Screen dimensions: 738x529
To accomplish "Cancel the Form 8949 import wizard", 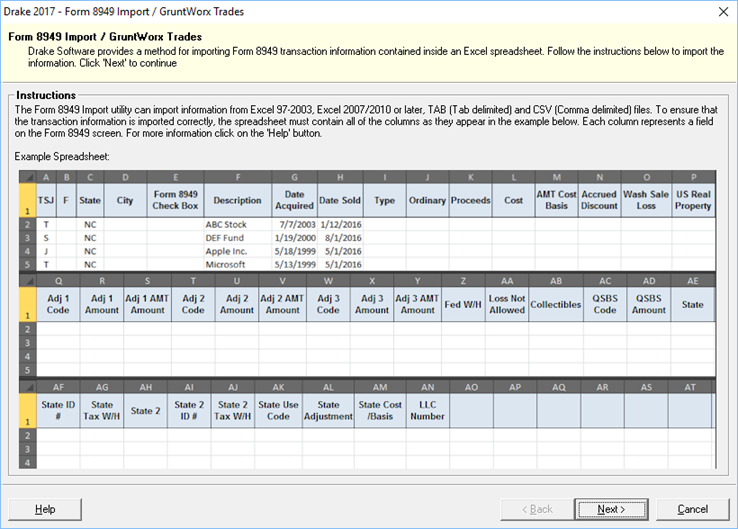I will 692,509.
